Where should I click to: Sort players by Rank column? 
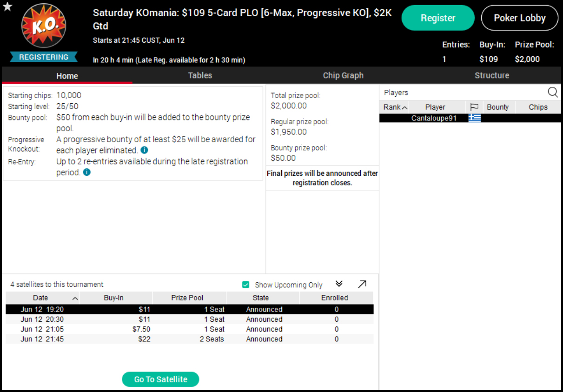[x=395, y=107]
